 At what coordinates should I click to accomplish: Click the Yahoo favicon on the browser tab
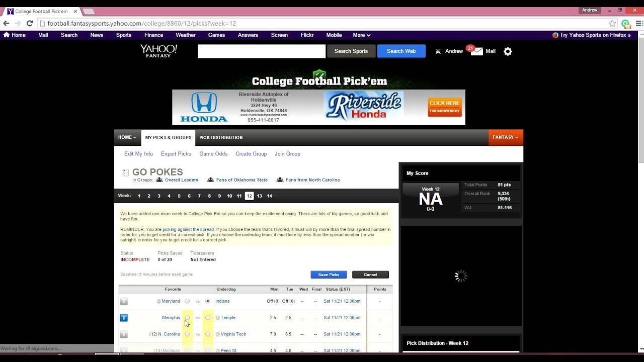click(x=10, y=11)
